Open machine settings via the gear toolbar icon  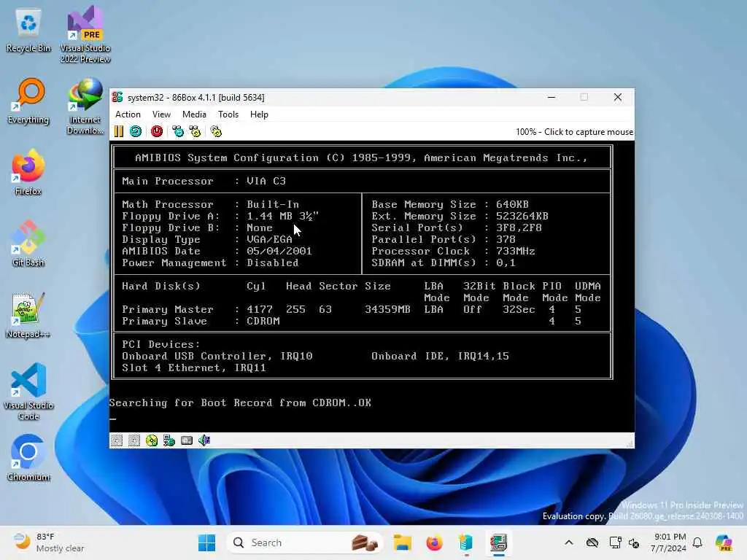[216, 131]
